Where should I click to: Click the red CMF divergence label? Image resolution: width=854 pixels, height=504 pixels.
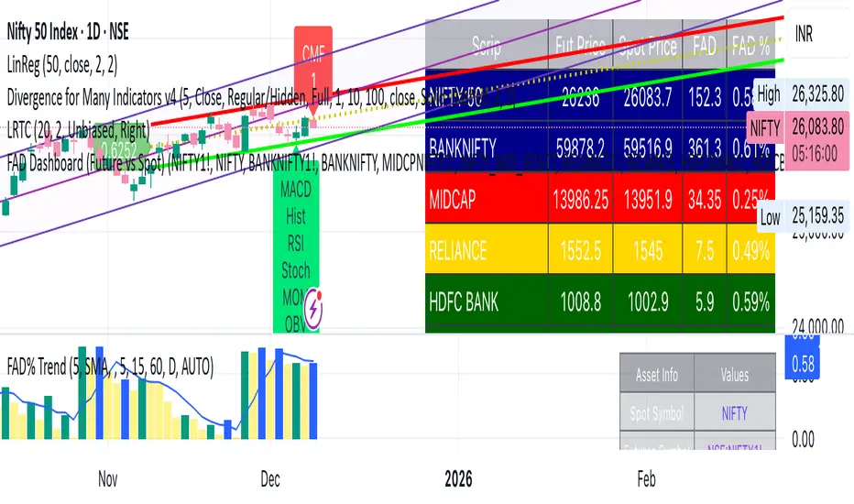tap(313, 65)
